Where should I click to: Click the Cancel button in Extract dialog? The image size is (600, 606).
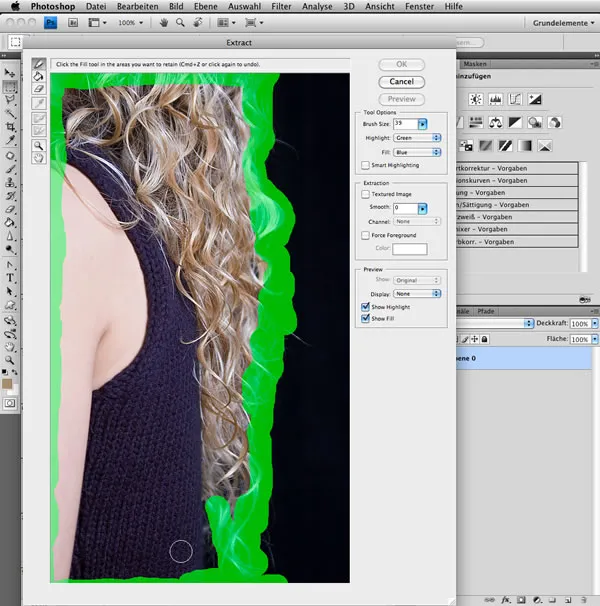(x=401, y=81)
